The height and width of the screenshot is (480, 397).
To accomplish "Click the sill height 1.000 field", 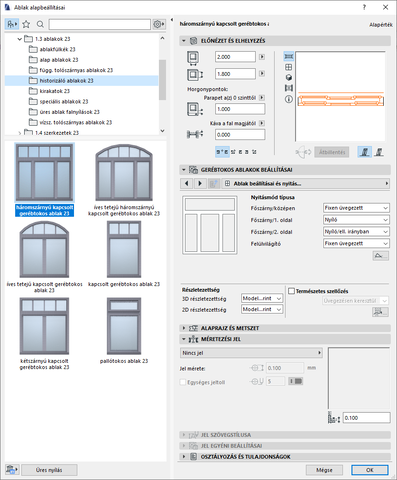I will click(240, 109).
